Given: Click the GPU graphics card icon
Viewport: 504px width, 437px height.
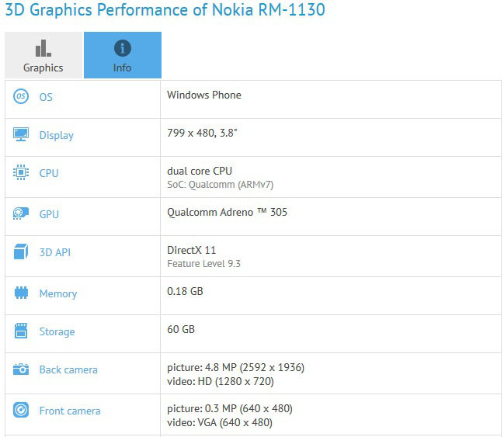Looking at the screenshot, I should [21, 213].
